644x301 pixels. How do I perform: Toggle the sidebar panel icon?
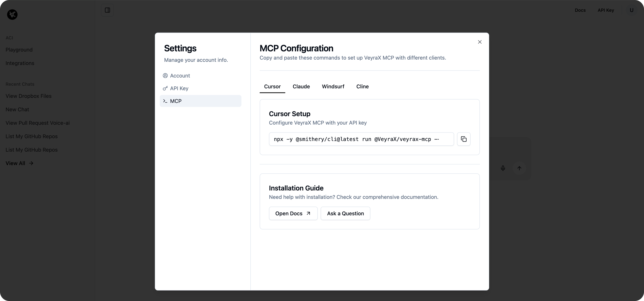(x=107, y=10)
